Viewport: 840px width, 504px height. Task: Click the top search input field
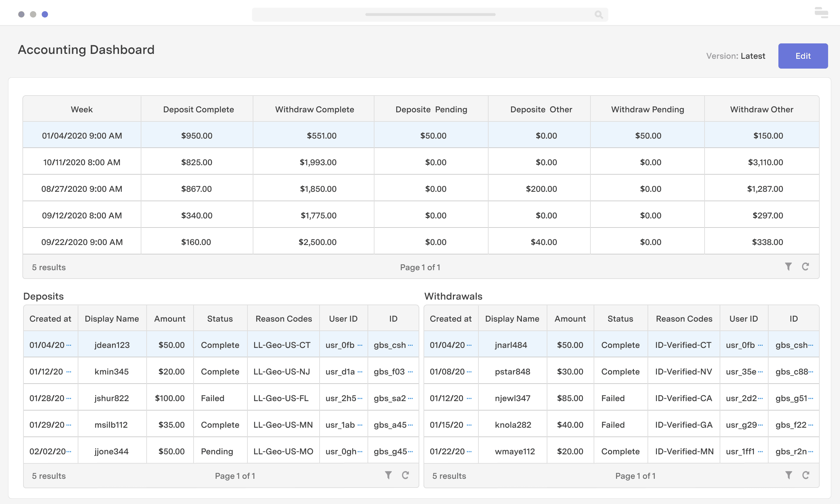tap(430, 14)
